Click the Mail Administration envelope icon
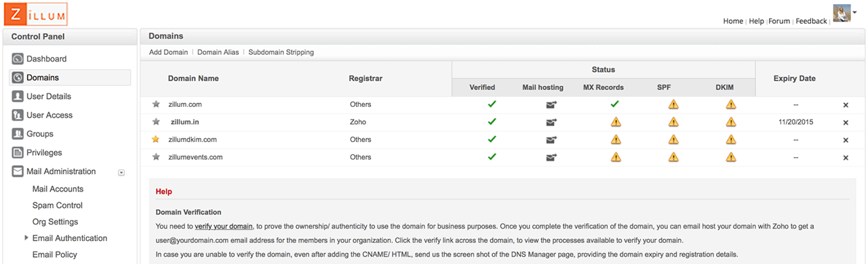The image size is (868, 264). coord(18,171)
